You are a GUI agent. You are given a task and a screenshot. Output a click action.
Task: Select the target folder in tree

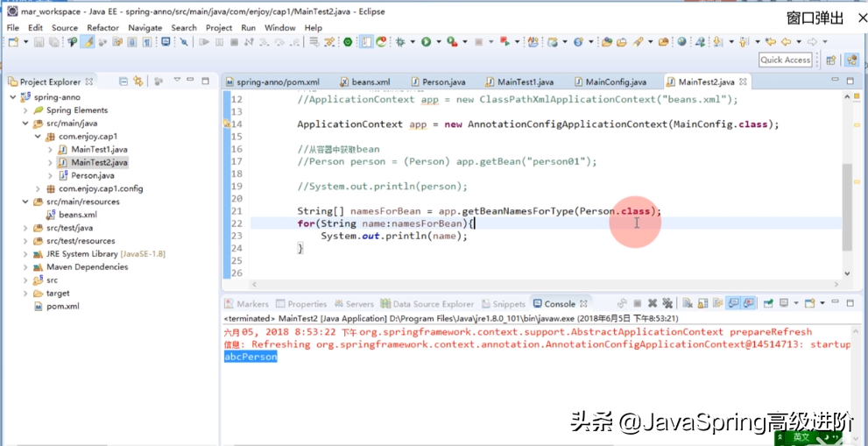coord(58,293)
